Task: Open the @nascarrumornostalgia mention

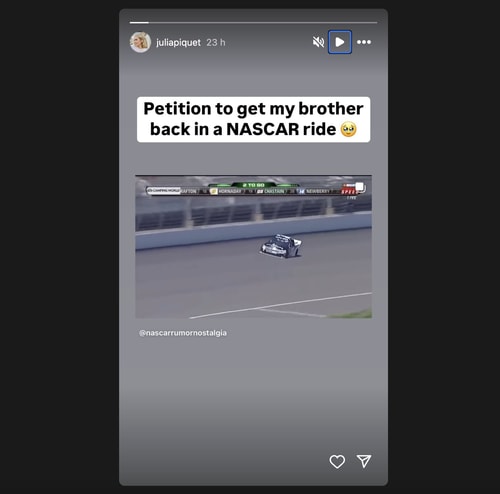Action: 183,333
